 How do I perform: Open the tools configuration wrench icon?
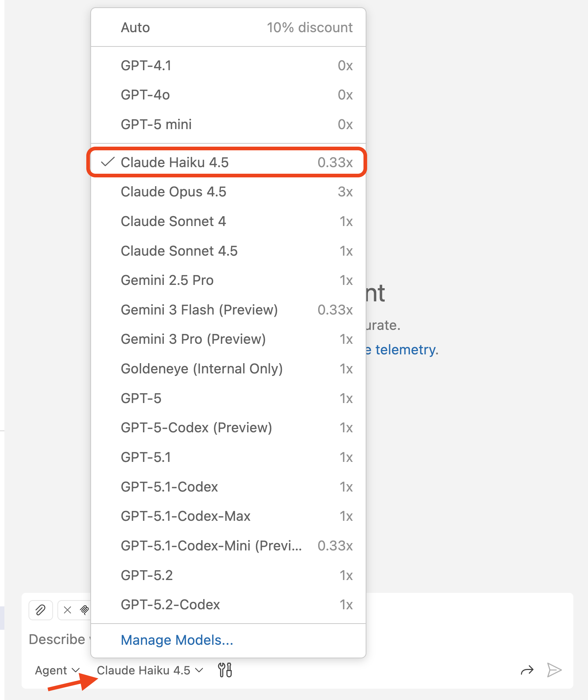(x=225, y=670)
